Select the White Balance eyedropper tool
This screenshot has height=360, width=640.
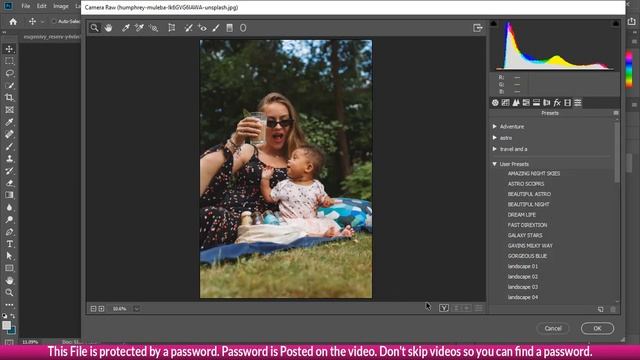pos(125,28)
